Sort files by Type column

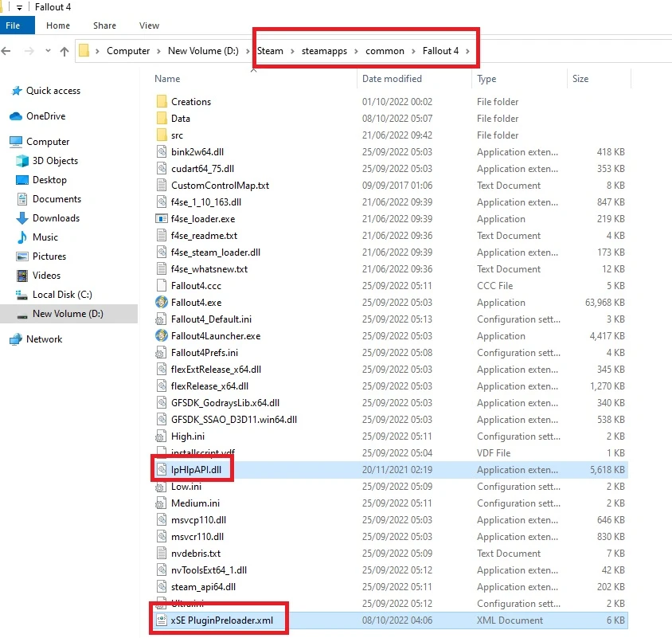[486, 79]
